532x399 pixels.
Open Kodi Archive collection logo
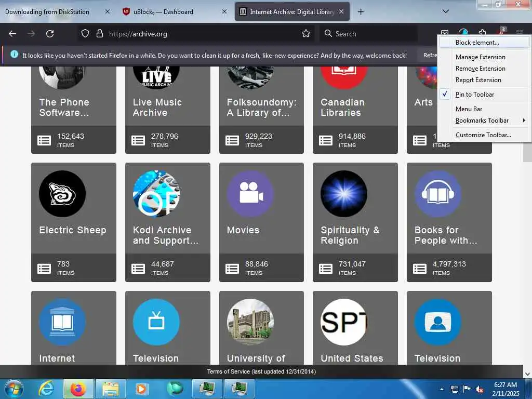coord(156,194)
